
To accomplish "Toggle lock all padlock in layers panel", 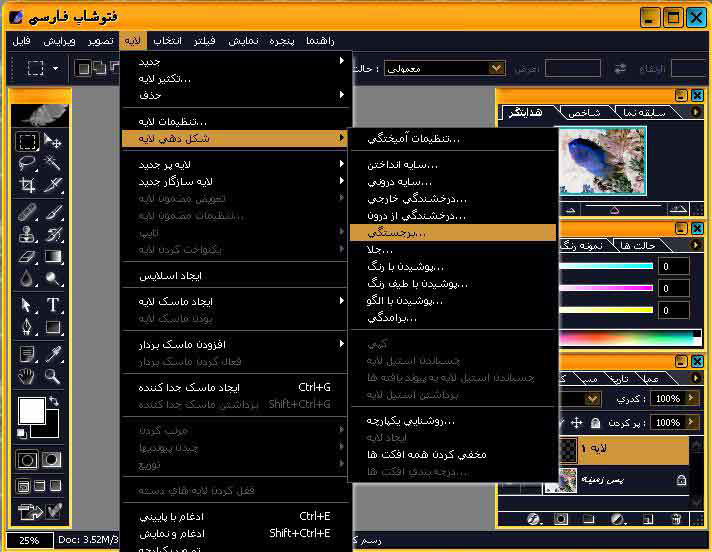I will click(595, 423).
